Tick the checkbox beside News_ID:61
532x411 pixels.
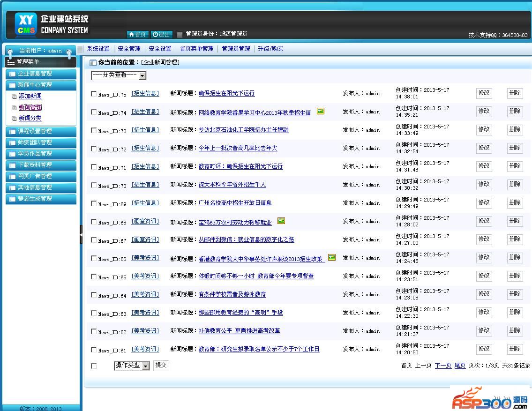click(93, 349)
